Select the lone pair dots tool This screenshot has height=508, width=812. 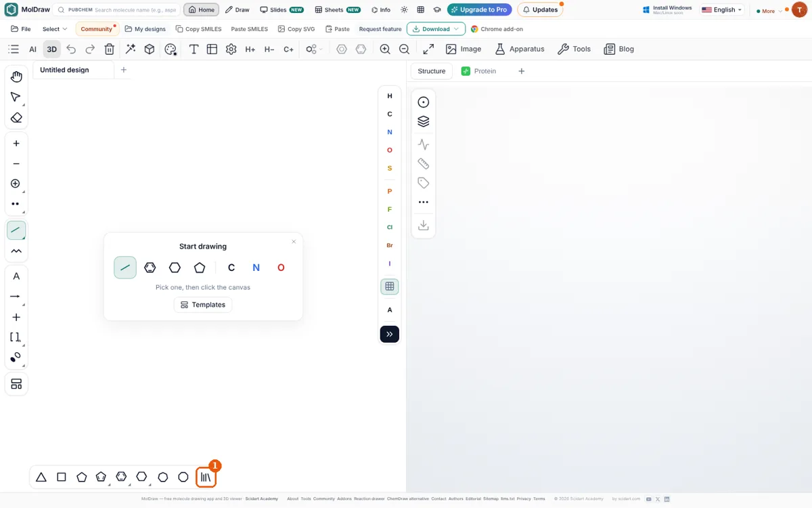click(x=16, y=204)
